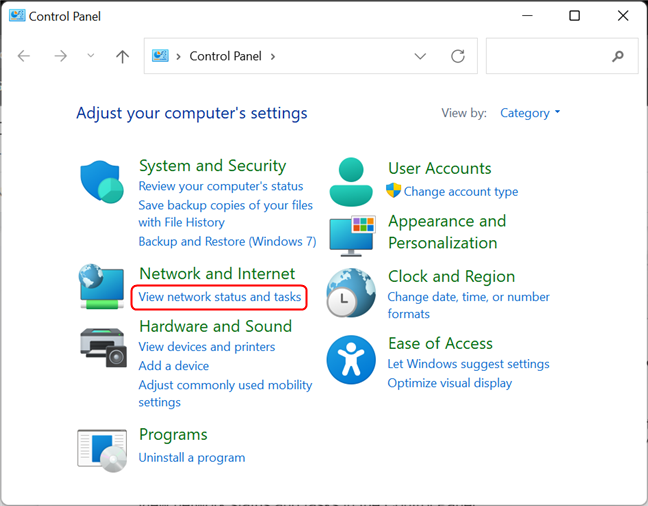The width and height of the screenshot is (648, 506).
Task: Click Change account type link
Action: click(461, 191)
